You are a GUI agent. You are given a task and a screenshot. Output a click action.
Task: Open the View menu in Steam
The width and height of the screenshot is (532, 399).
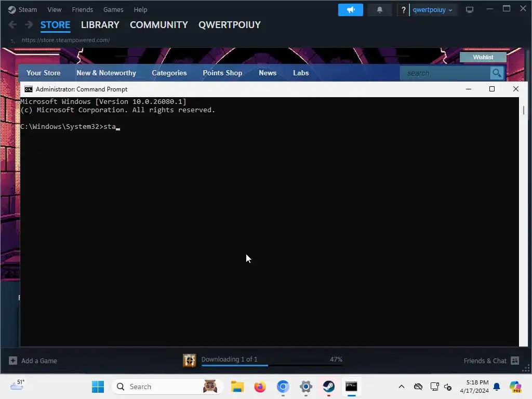click(x=54, y=9)
